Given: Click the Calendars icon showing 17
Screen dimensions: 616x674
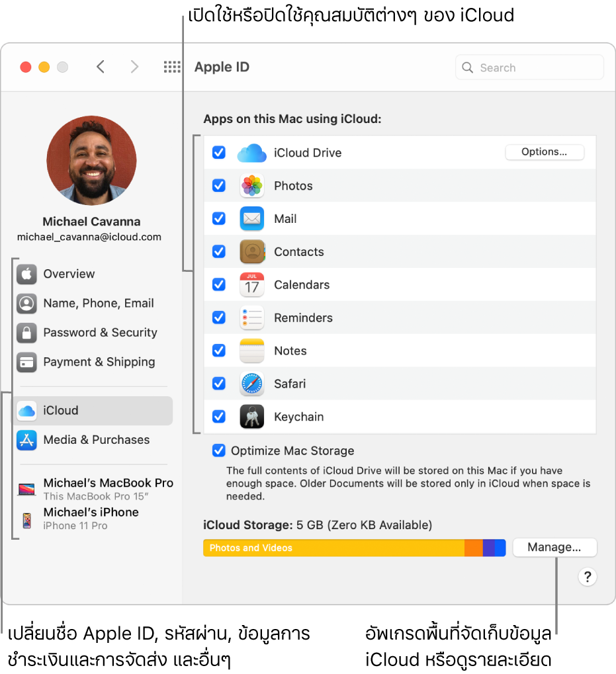Looking at the screenshot, I should (x=252, y=284).
